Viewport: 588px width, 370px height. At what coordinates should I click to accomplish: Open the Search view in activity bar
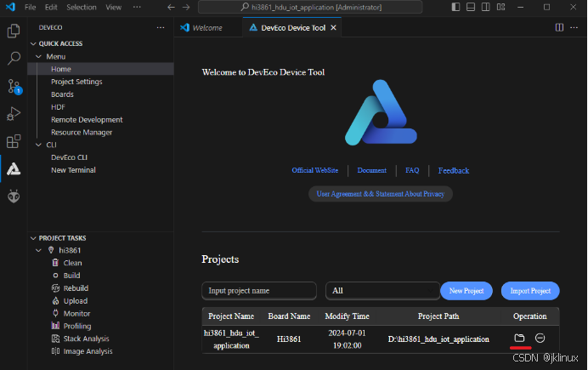(x=14, y=58)
